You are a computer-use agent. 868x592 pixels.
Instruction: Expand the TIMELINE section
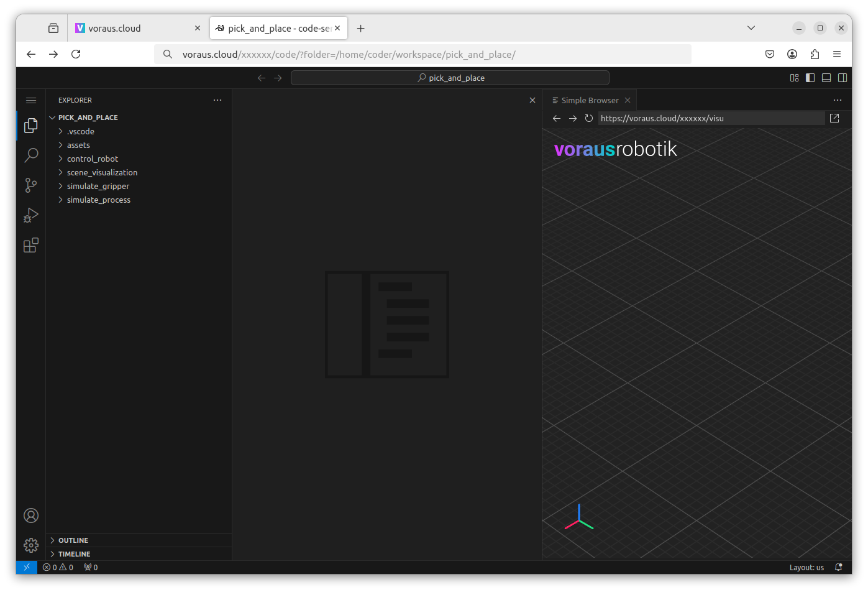point(139,554)
